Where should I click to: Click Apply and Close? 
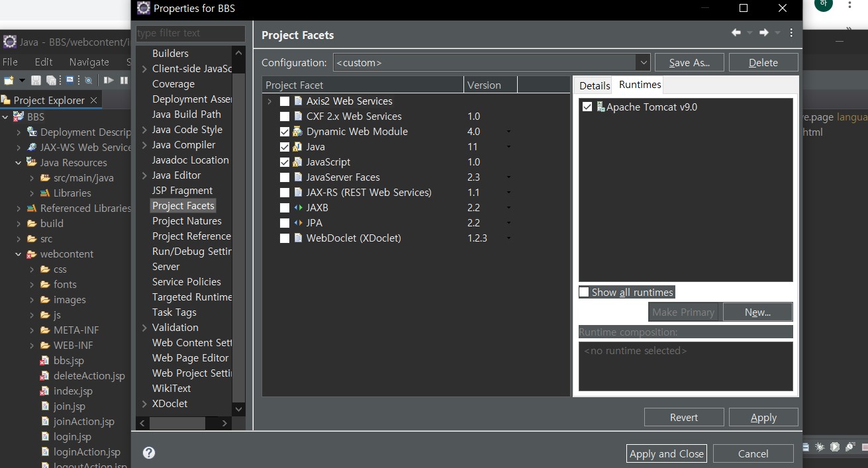pos(667,453)
